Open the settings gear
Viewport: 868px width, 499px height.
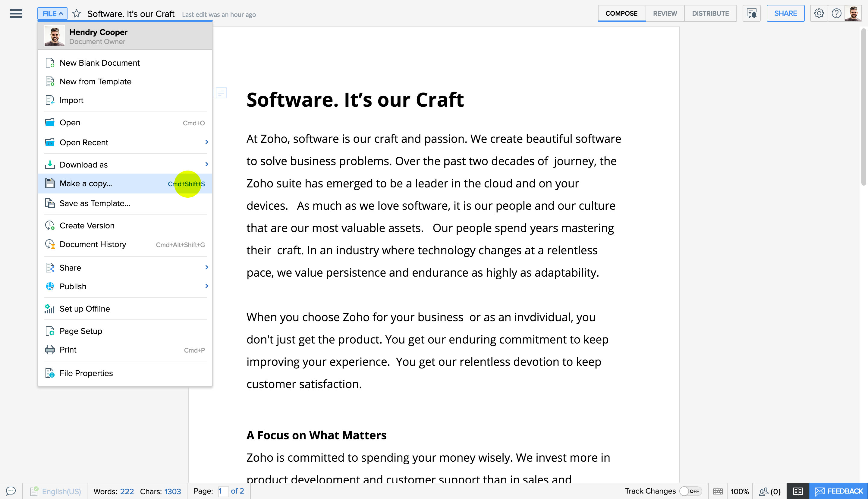pyautogui.click(x=819, y=13)
